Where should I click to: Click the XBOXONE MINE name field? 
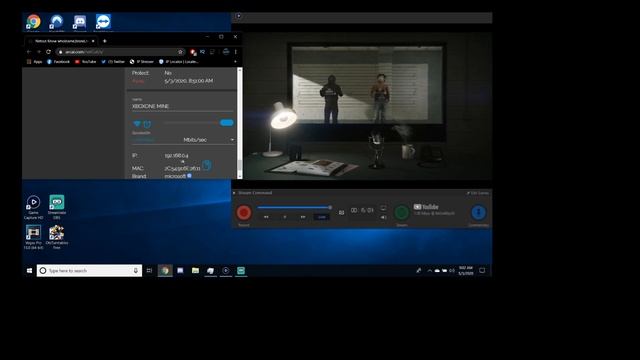(x=182, y=106)
